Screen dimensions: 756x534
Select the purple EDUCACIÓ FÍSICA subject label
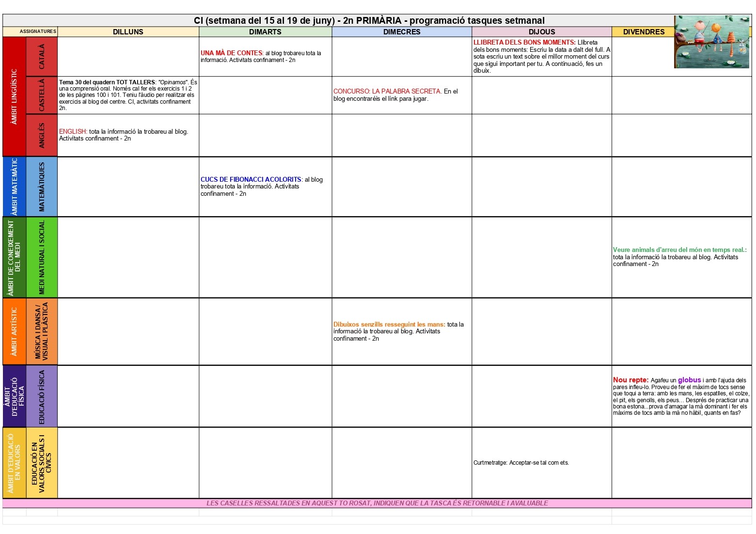coord(42,396)
